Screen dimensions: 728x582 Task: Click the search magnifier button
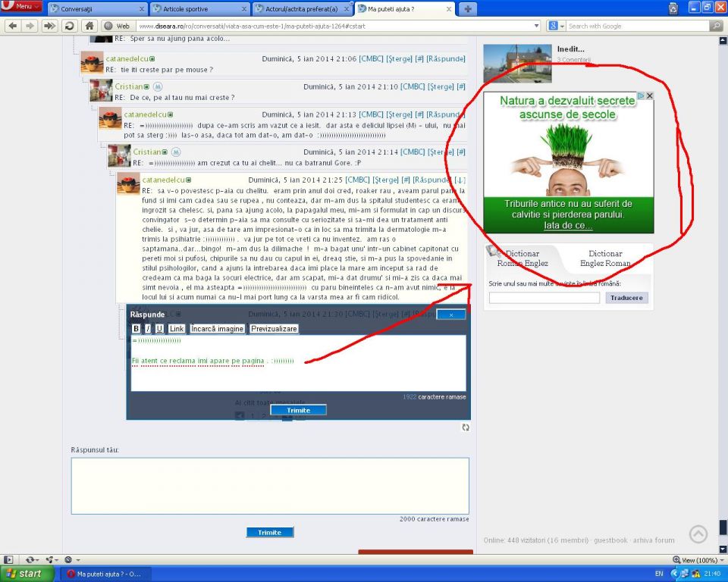(717, 26)
